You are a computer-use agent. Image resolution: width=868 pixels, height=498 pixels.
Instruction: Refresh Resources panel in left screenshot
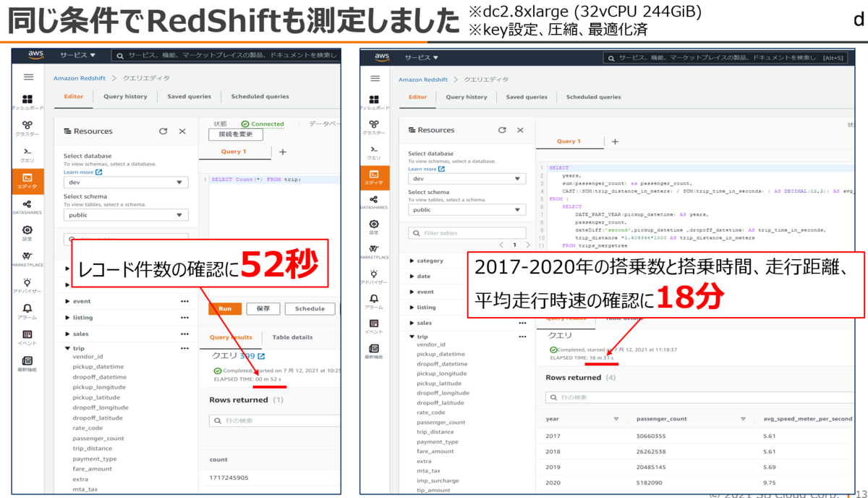[163, 131]
